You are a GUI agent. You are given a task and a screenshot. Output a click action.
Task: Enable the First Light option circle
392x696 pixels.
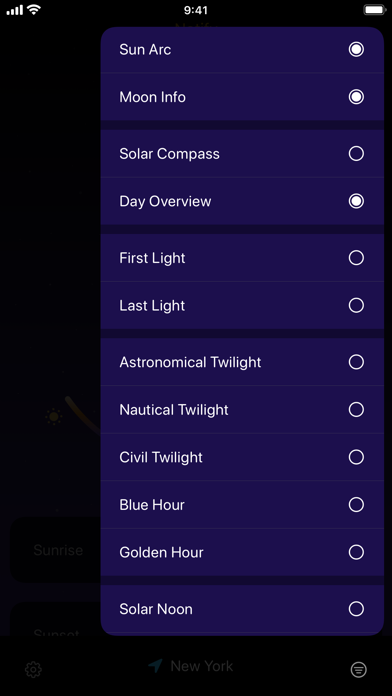pyautogui.click(x=356, y=258)
